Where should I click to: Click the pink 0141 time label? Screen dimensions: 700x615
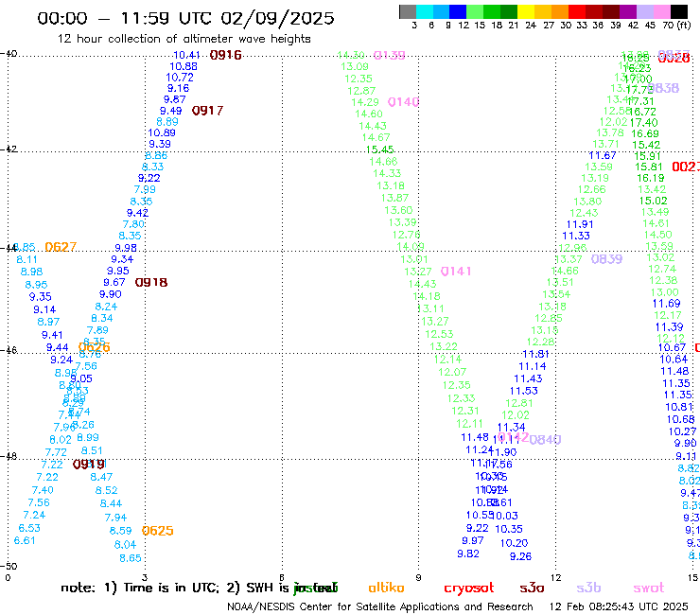point(456,272)
